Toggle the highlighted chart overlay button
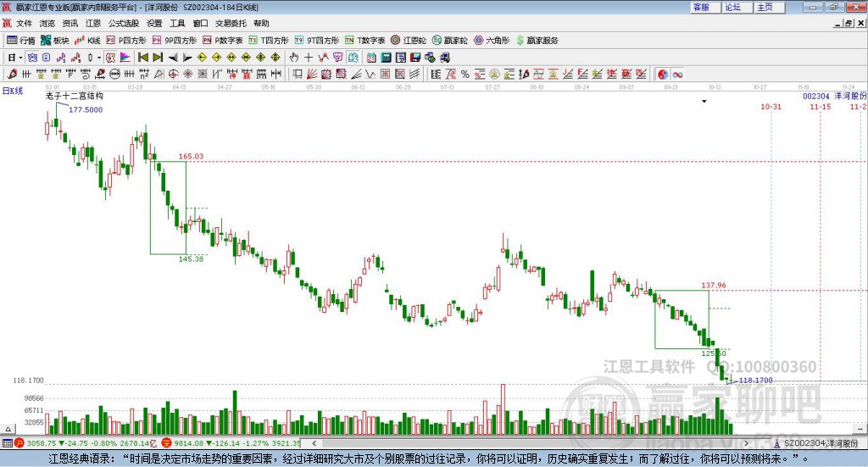Screen dimensions: 868x467 33,58
